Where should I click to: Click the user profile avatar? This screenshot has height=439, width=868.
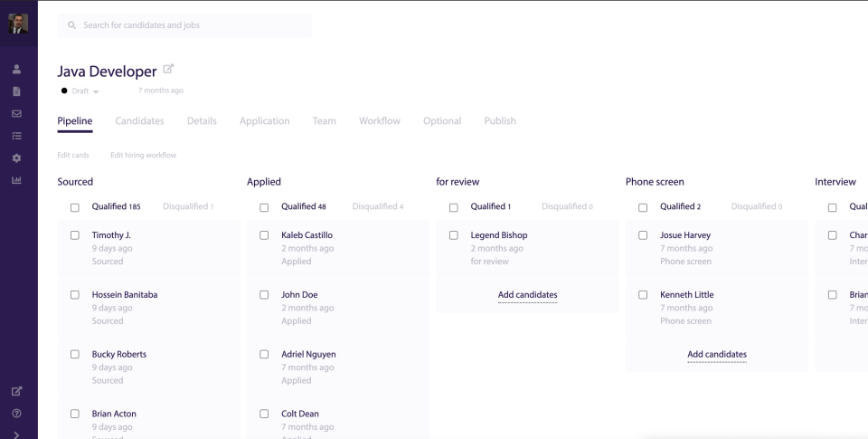pyautogui.click(x=18, y=24)
